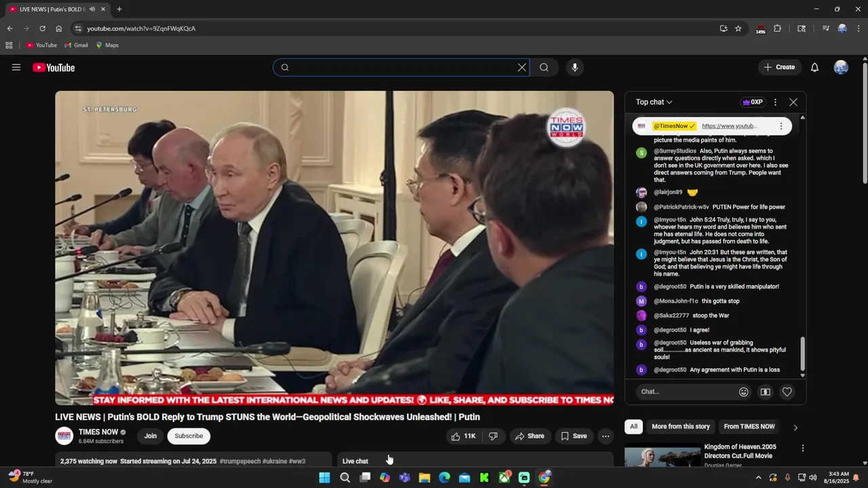Open more actions ellipsis below video
868x488 pixels.
tap(606, 436)
